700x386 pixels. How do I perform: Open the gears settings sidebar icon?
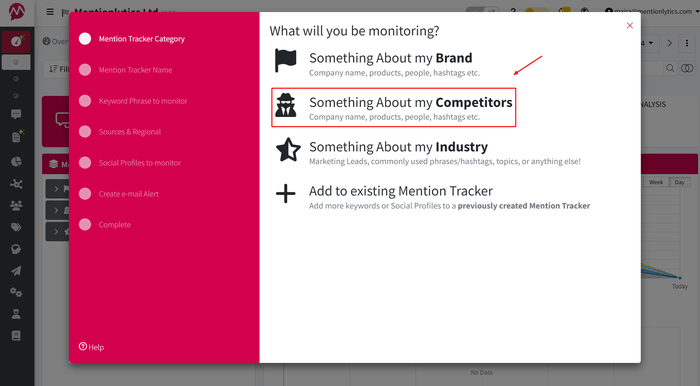(x=16, y=292)
